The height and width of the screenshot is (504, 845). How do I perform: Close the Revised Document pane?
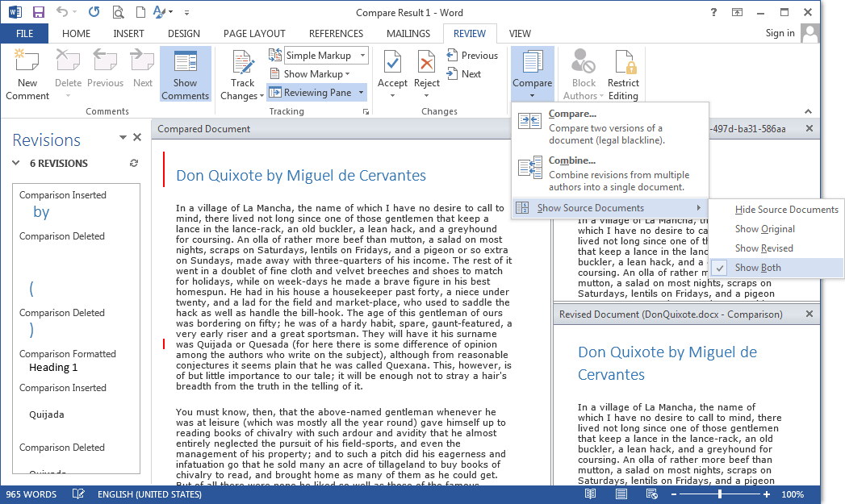(809, 314)
